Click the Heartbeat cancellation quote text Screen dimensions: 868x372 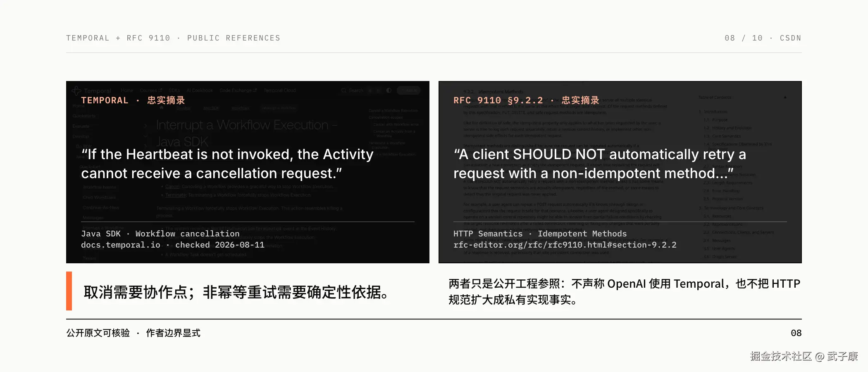tap(227, 164)
